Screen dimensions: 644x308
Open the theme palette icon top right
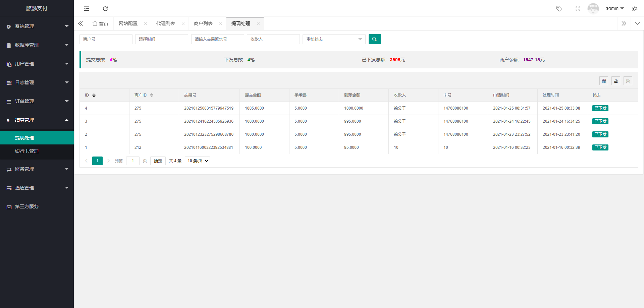635,8
